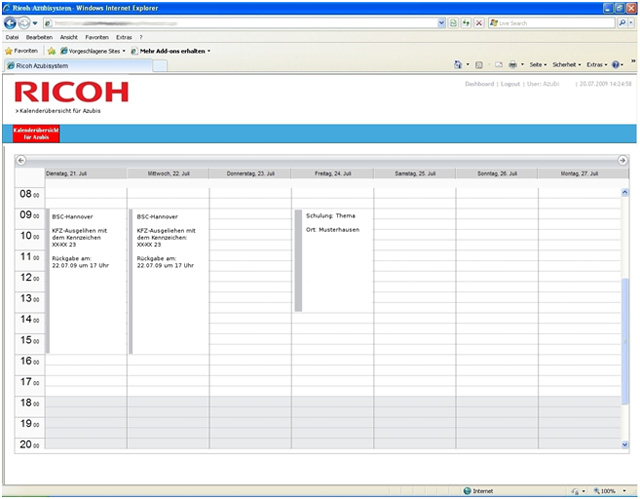Open the Bearbeiten menu
This screenshot has height=499, width=640.
pos(39,37)
